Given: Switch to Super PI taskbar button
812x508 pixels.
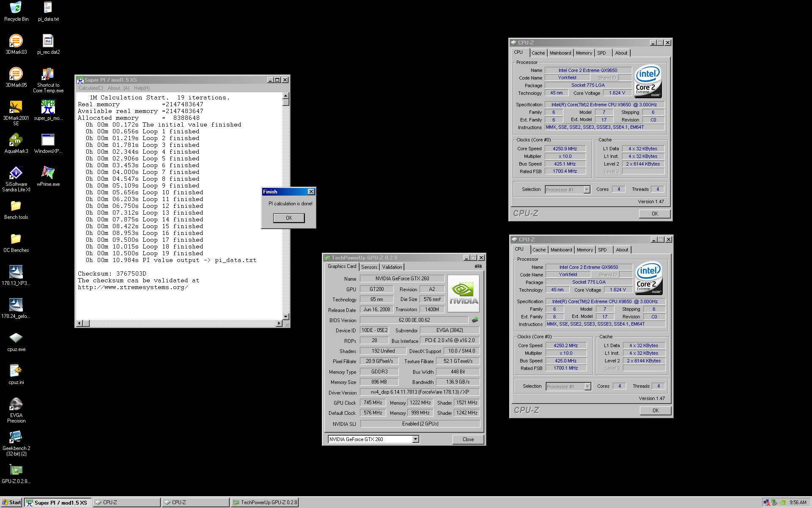Looking at the screenshot, I should tap(57, 502).
